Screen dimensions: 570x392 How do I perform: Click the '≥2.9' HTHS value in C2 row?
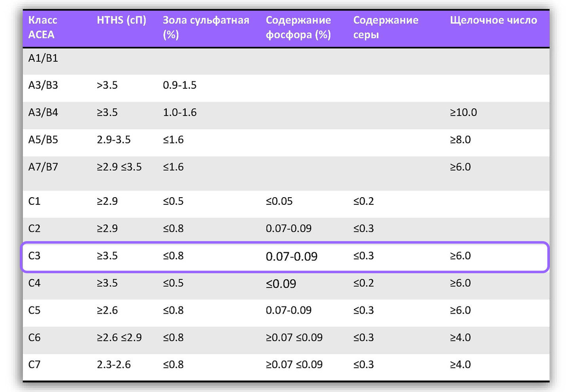[x=107, y=228]
